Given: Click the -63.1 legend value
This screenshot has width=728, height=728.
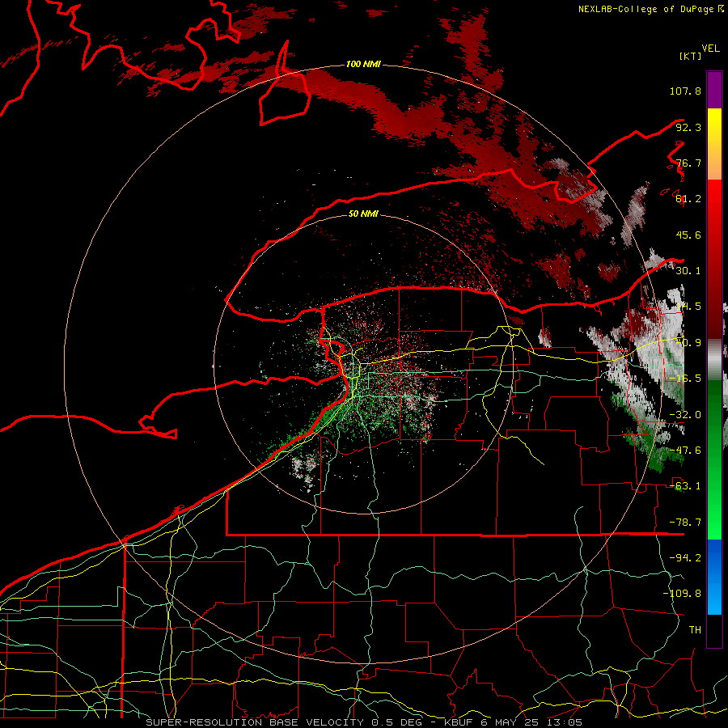Looking at the screenshot, I should pos(685,486).
